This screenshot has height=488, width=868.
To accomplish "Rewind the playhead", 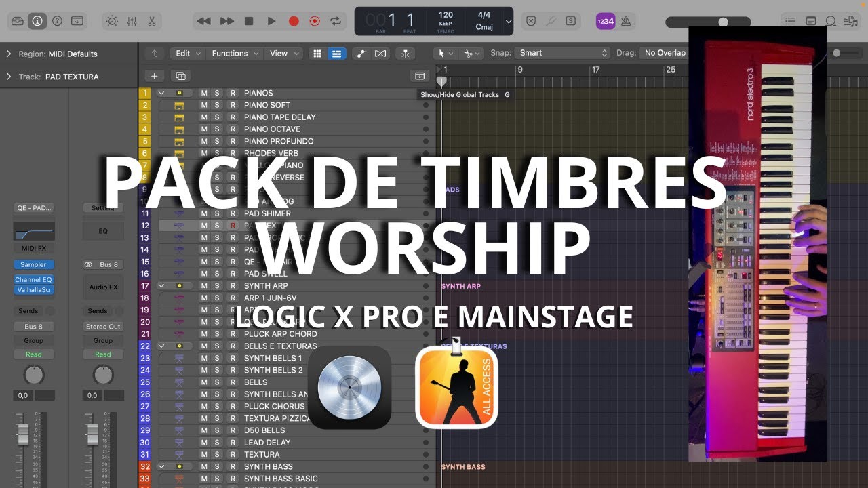I will coord(203,21).
